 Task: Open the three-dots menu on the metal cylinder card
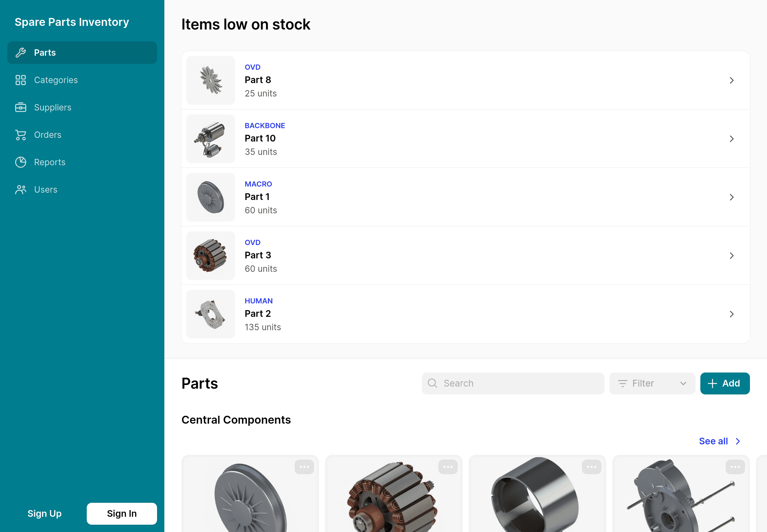(x=591, y=467)
